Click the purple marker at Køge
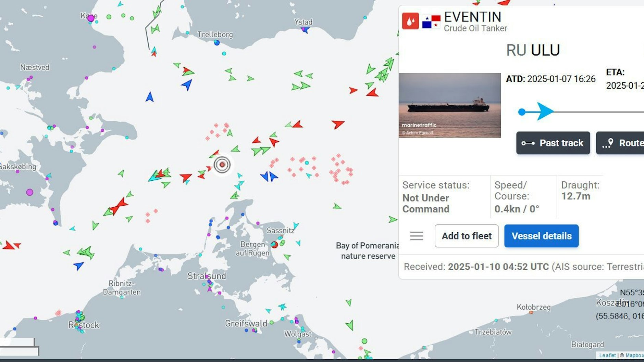 coord(91,18)
